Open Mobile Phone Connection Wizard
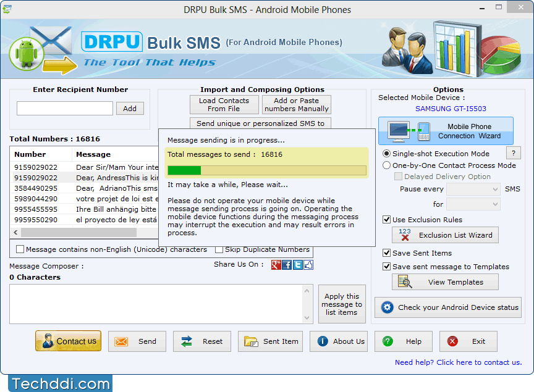 (446, 131)
